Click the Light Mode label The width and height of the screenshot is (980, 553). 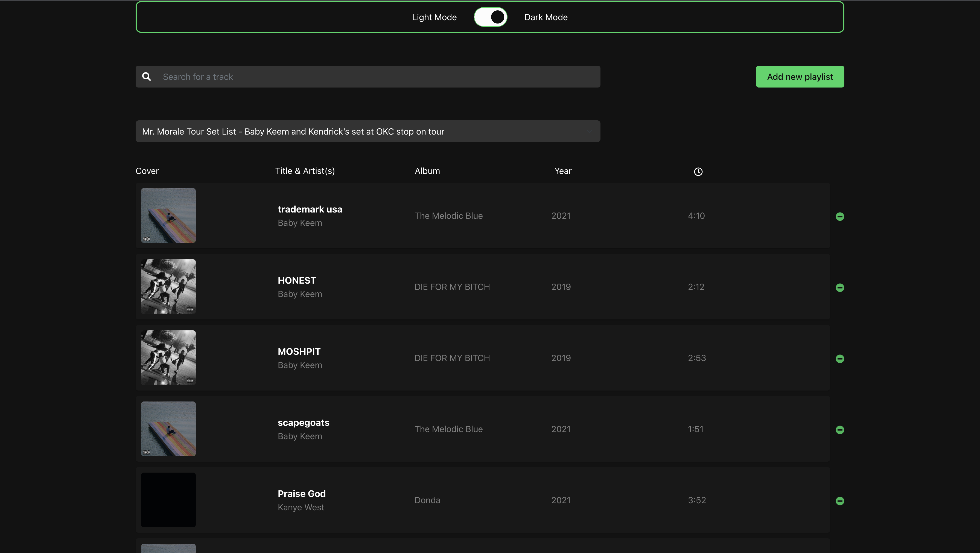(x=434, y=17)
